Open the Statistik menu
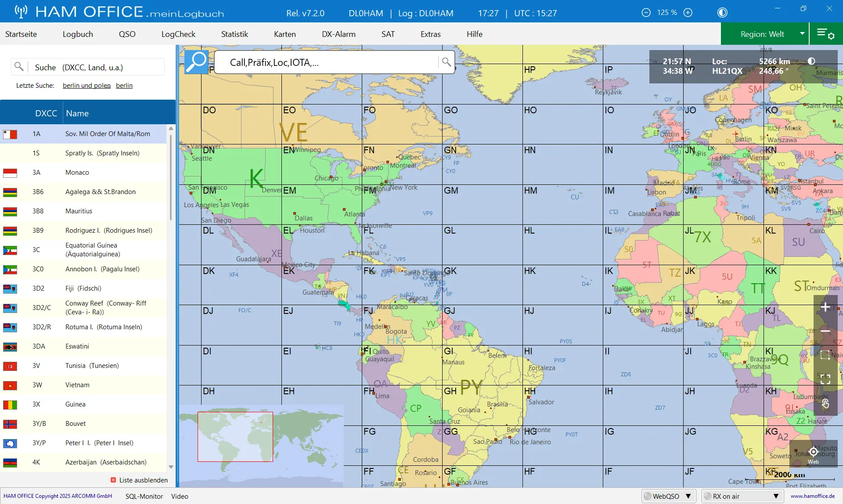This screenshot has width=843, height=504. coord(234,34)
